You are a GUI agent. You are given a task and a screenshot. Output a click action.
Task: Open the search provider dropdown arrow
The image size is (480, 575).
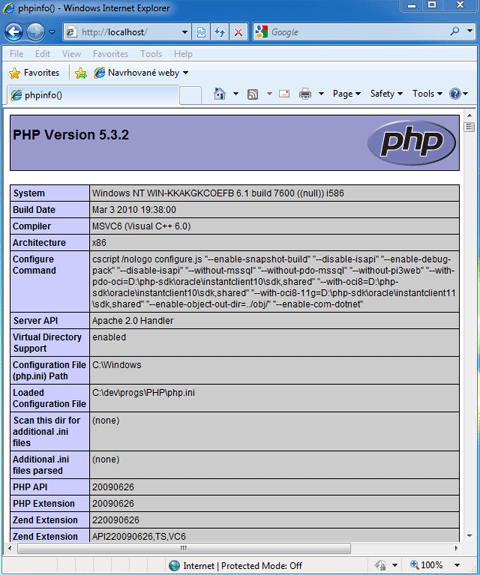click(x=470, y=32)
